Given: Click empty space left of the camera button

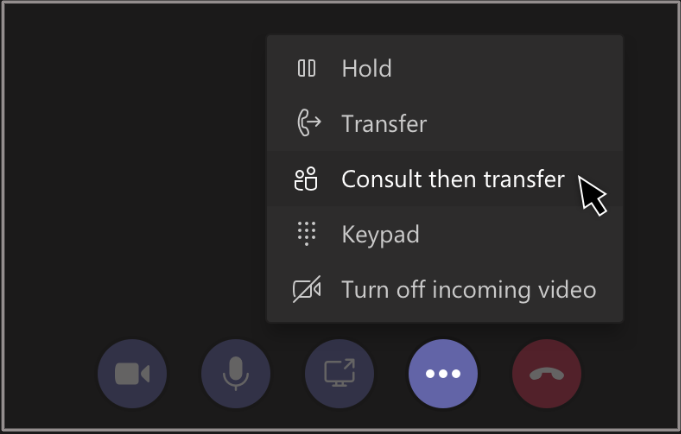Looking at the screenshot, I should [x=50, y=374].
